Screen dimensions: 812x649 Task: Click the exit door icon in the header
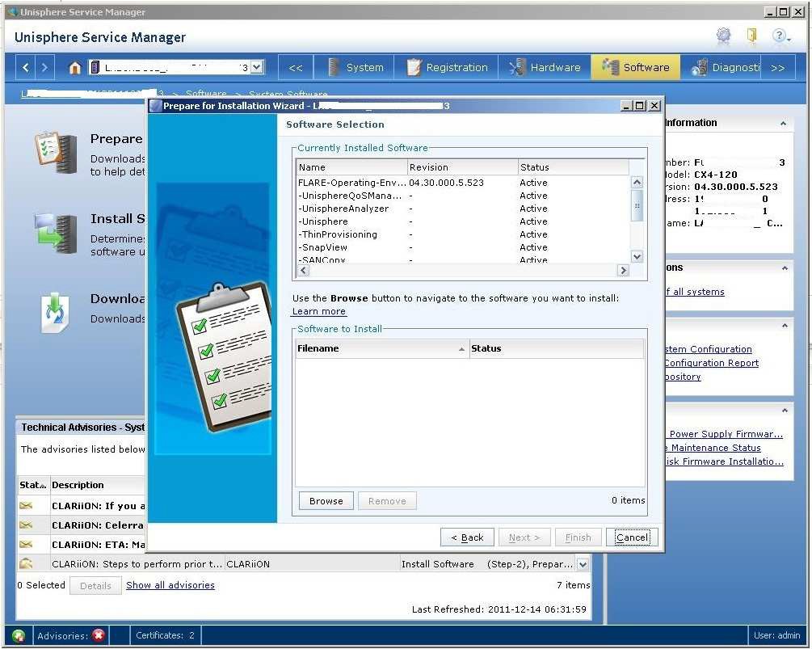[x=751, y=36]
